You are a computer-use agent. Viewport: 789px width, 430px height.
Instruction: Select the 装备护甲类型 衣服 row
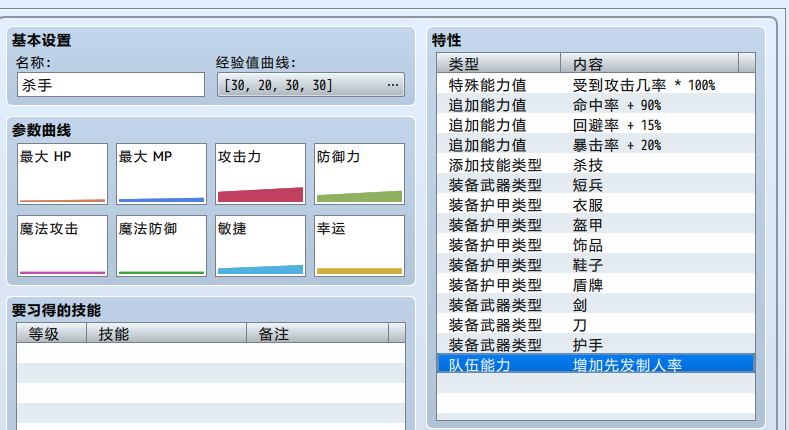pos(596,205)
